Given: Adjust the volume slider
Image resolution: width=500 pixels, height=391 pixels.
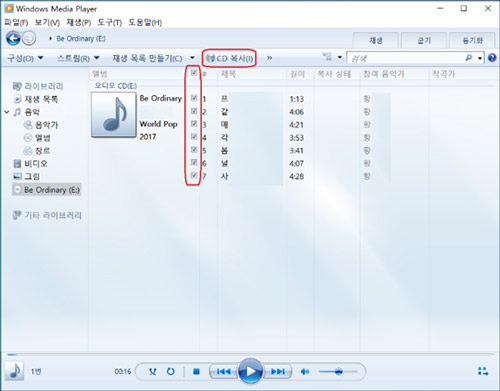Looking at the screenshot, I should pyautogui.click(x=338, y=371).
